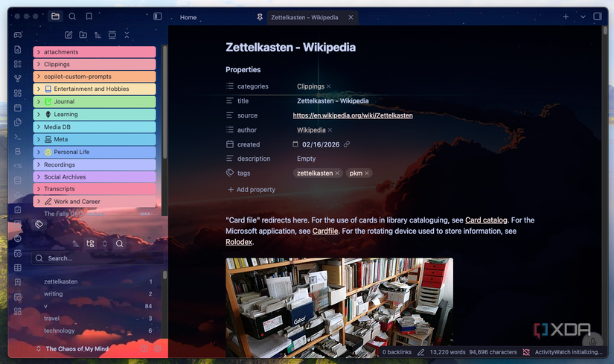Expand the attachments folder
The width and height of the screenshot is (614, 364).
coord(95,51)
